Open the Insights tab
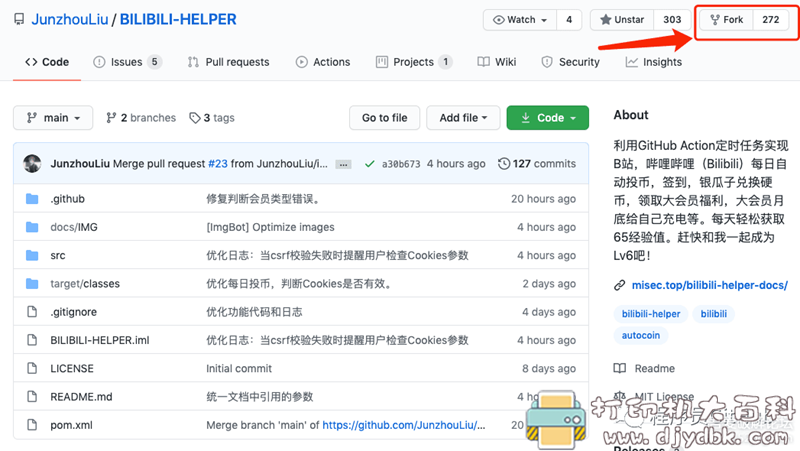The width and height of the screenshot is (800, 451). click(x=654, y=62)
